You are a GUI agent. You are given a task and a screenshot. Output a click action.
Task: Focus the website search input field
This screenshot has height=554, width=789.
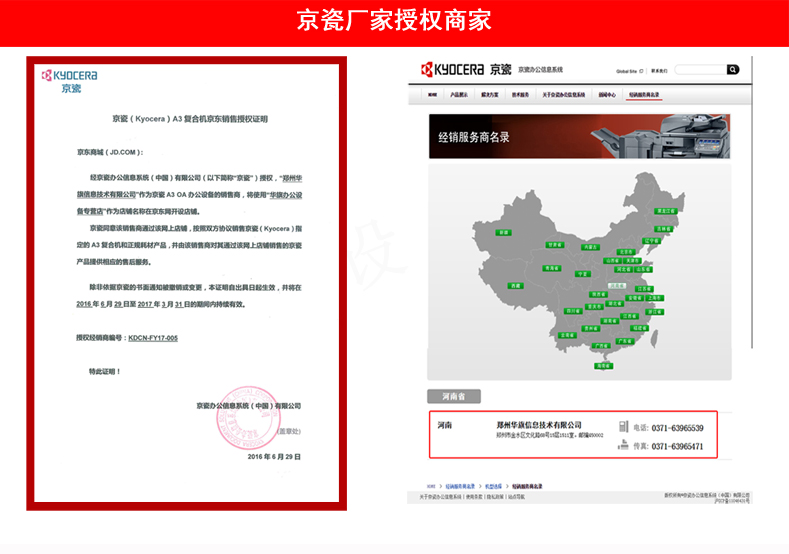tap(700, 69)
